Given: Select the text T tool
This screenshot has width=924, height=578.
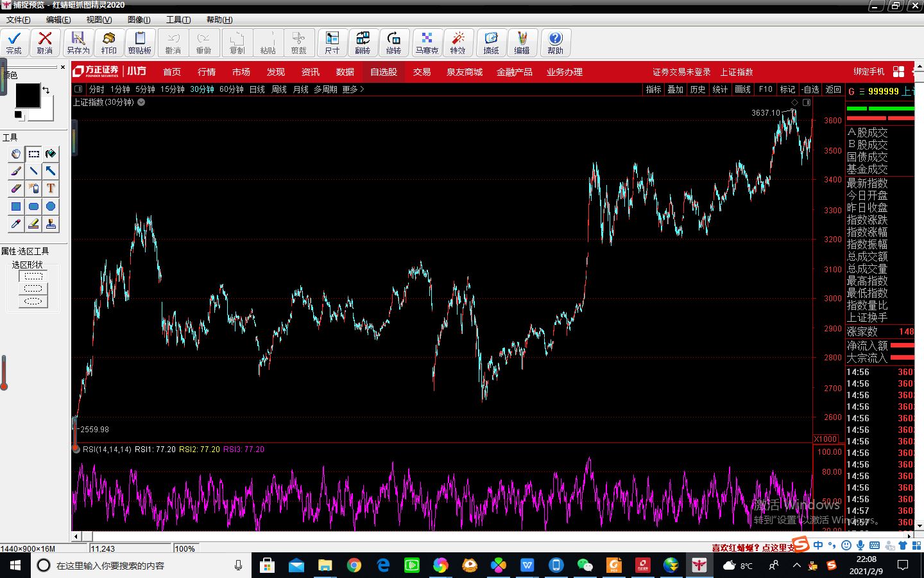Looking at the screenshot, I should point(51,188).
